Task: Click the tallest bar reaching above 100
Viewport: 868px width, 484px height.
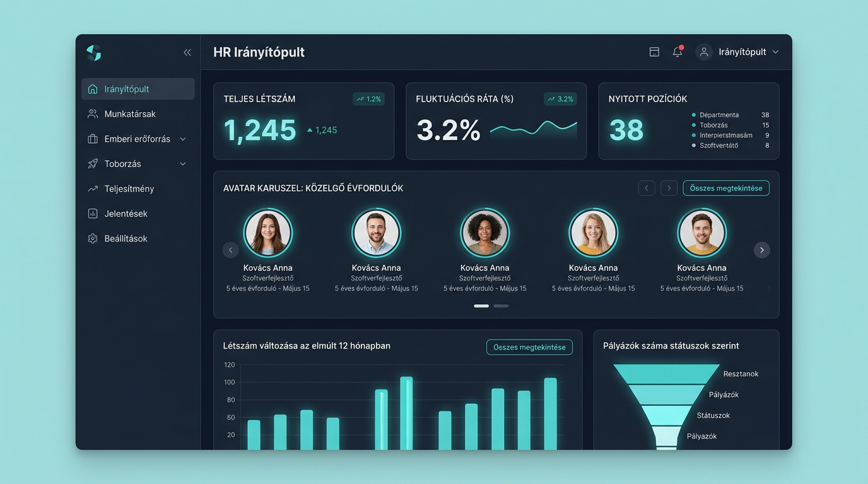Action: [x=406, y=413]
